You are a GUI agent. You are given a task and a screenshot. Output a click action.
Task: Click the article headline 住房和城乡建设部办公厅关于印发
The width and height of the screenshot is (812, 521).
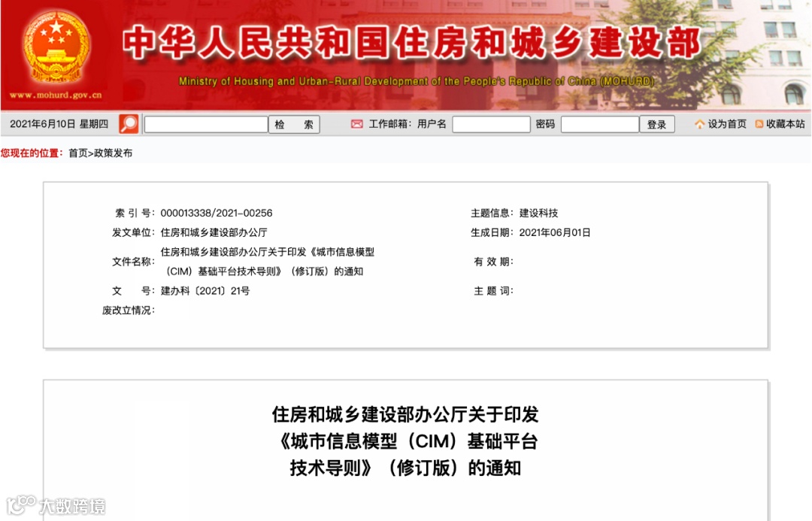click(x=405, y=414)
